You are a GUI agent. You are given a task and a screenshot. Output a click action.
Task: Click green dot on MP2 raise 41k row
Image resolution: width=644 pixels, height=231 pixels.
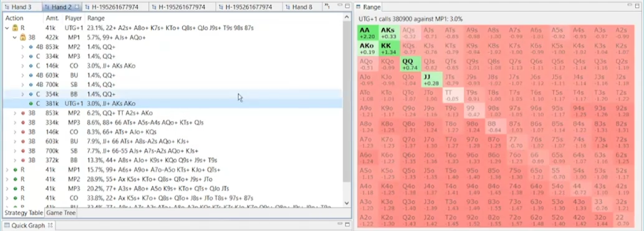click(x=15, y=179)
